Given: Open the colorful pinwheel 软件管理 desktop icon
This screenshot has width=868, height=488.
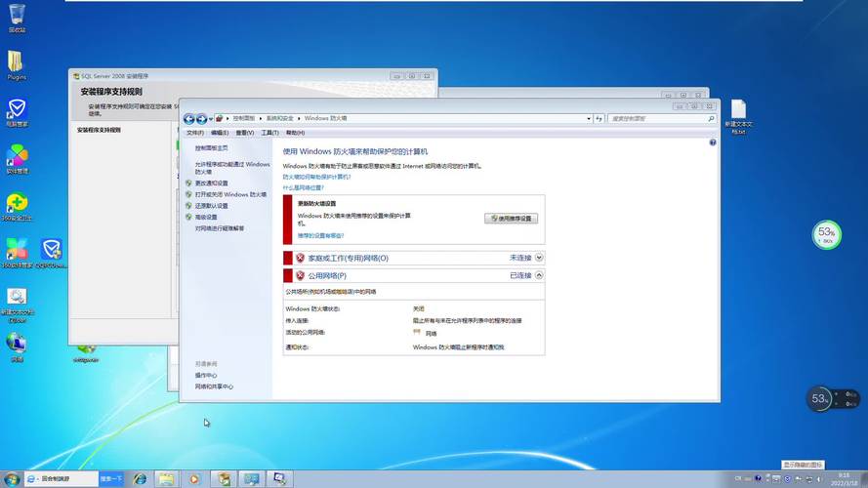Looking at the screenshot, I should [x=18, y=159].
